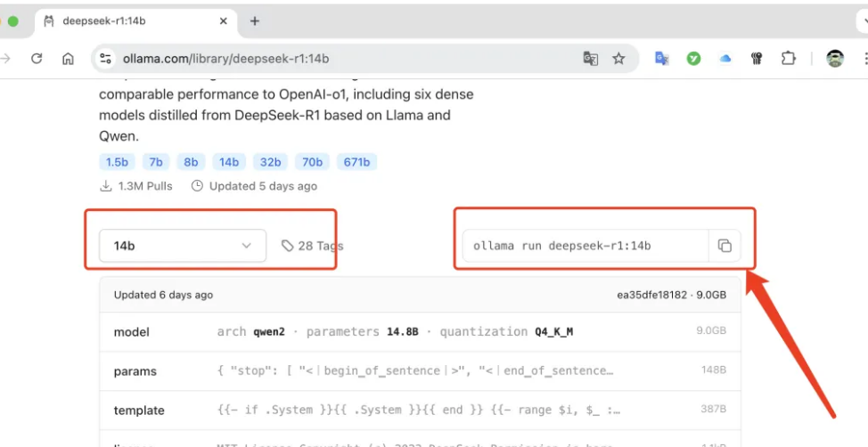Open the model file row
This screenshot has height=447, width=868.
(x=420, y=332)
